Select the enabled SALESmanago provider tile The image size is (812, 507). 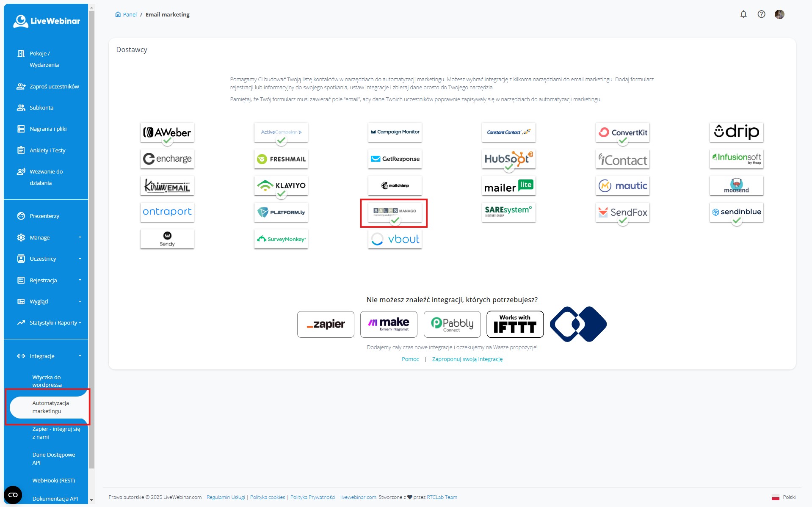395,212
